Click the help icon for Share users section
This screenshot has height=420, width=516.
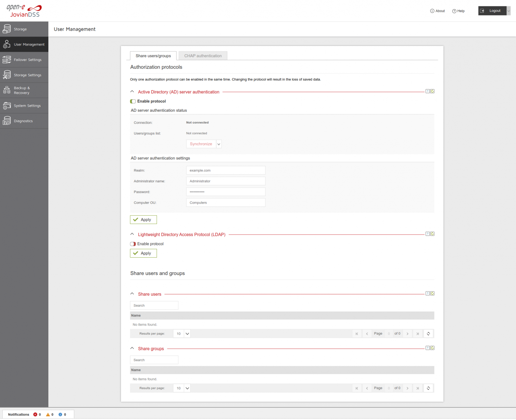(x=428, y=293)
